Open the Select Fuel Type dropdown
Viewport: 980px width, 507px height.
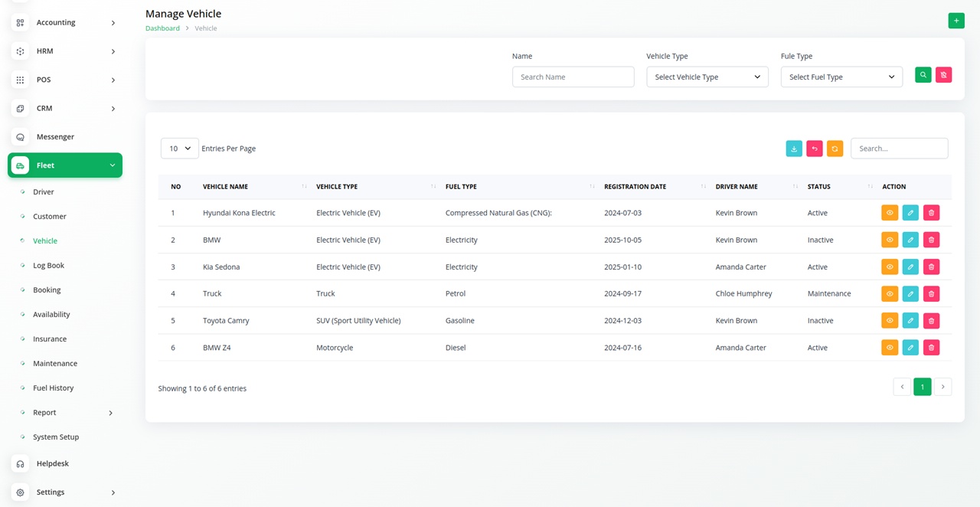[841, 77]
